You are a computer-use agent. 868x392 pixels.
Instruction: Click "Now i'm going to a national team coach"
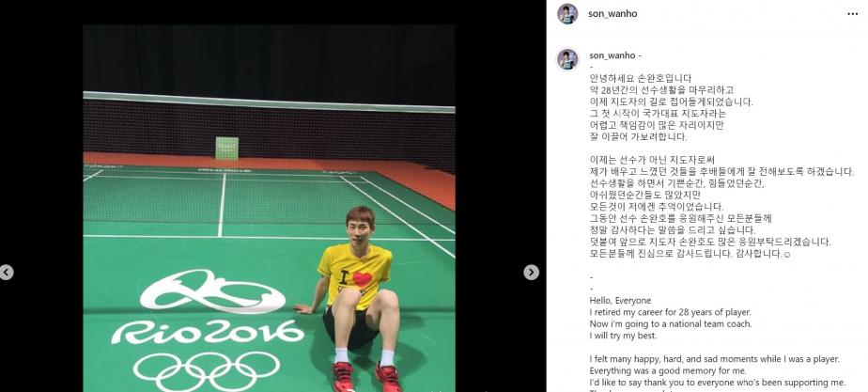click(671, 324)
